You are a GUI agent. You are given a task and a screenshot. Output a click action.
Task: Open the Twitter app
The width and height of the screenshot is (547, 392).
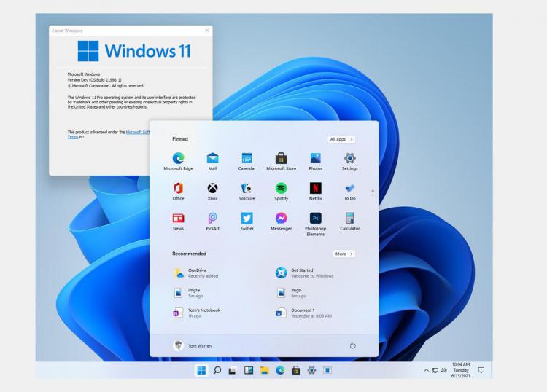click(x=247, y=222)
